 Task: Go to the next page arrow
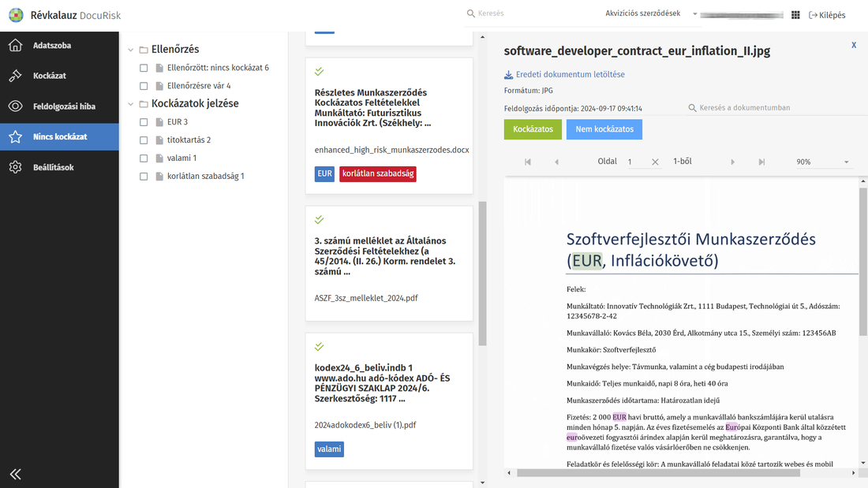tap(733, 162)
